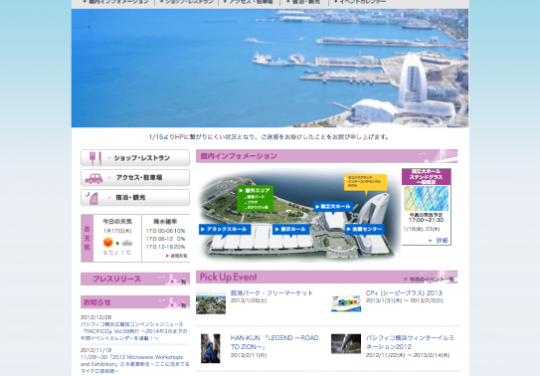
Task: Click the sun weather icon
Action: click(x=108, y=242)
